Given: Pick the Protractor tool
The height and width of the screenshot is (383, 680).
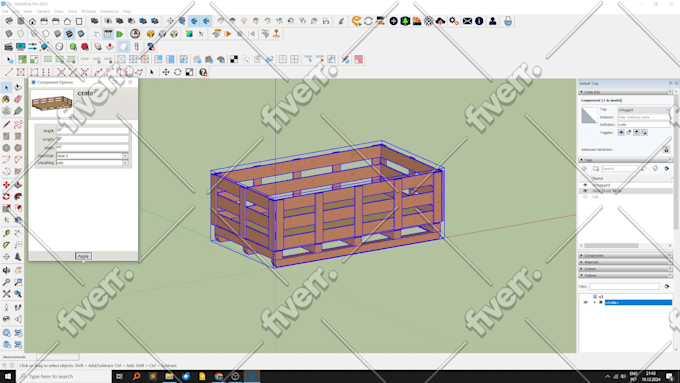Looking at the screenshot, I should point(6,245).
